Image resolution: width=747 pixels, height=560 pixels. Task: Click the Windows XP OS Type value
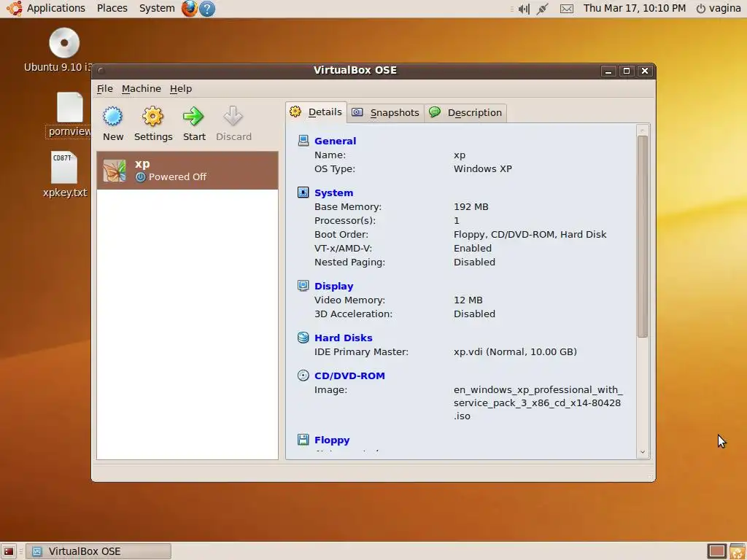(483, 169)
